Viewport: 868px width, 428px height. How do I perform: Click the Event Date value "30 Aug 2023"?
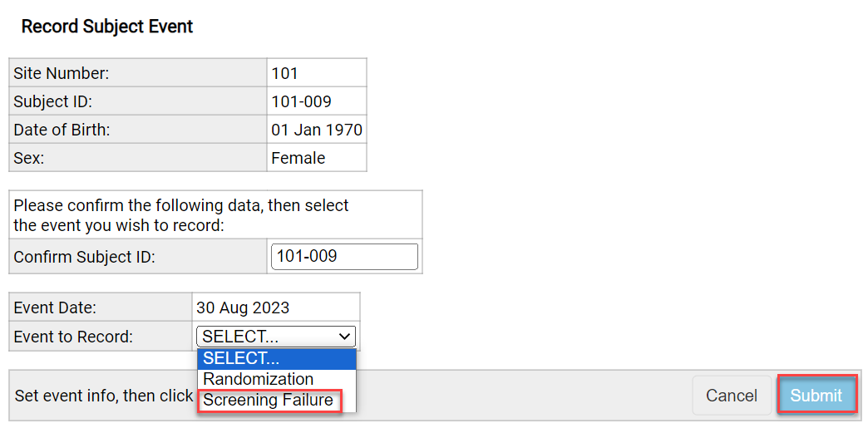(243, 307)
